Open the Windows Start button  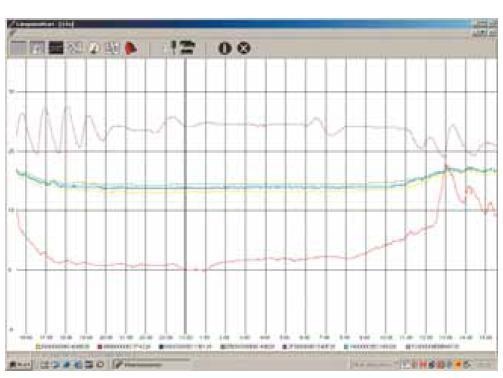pos(20,364)
